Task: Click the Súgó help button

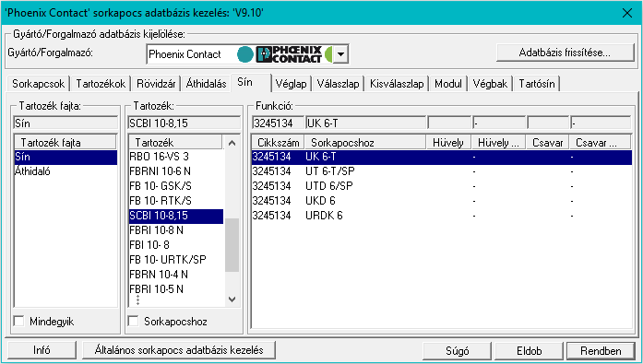Action: tap(457, 351)
